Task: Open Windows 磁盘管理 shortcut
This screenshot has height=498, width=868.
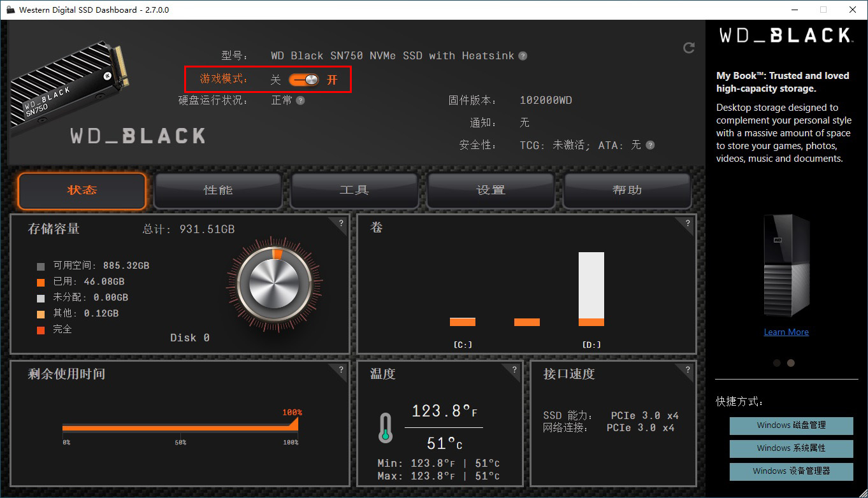Action: tap(791, 425)
